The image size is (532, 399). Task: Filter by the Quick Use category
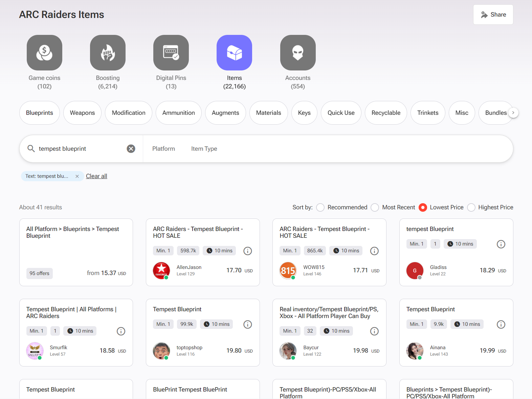[x=341, y=113]
